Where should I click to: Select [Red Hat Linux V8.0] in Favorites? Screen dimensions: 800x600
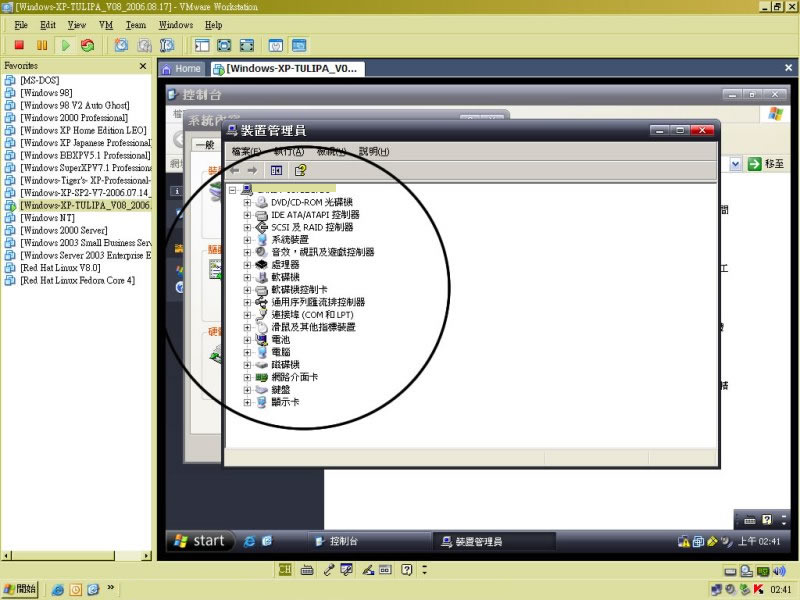click(60, 268)
